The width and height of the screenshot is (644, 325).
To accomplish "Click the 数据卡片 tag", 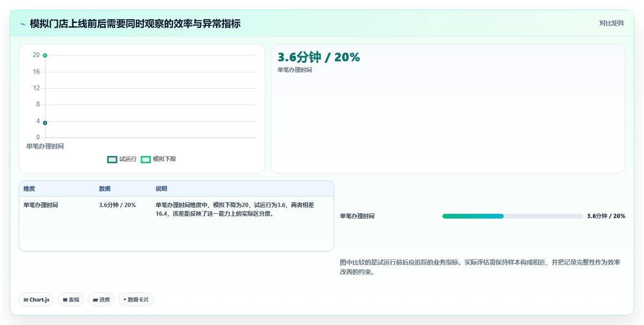I will tap(136, 300).
